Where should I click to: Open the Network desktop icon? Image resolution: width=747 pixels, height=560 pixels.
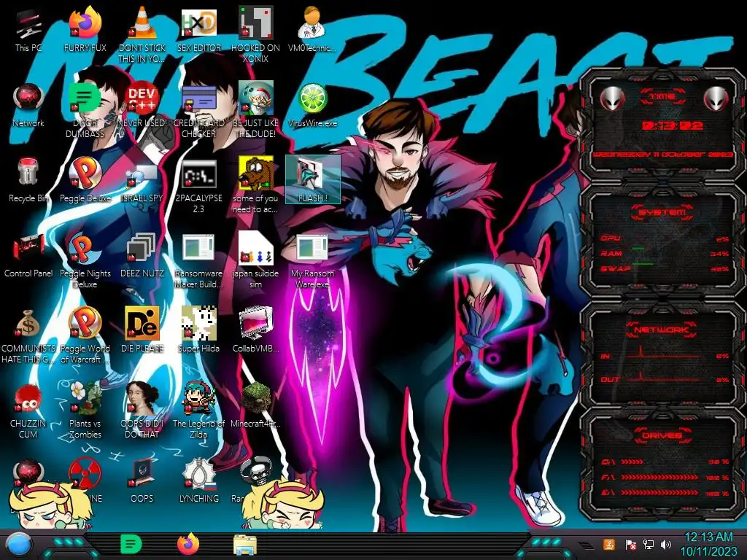[28, 106]
